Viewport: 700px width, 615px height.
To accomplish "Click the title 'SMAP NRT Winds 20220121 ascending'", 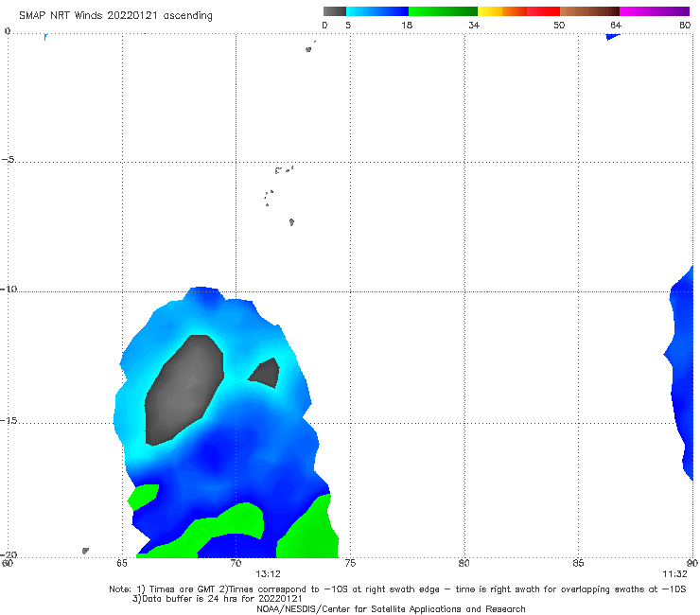I will pos(115,16).
